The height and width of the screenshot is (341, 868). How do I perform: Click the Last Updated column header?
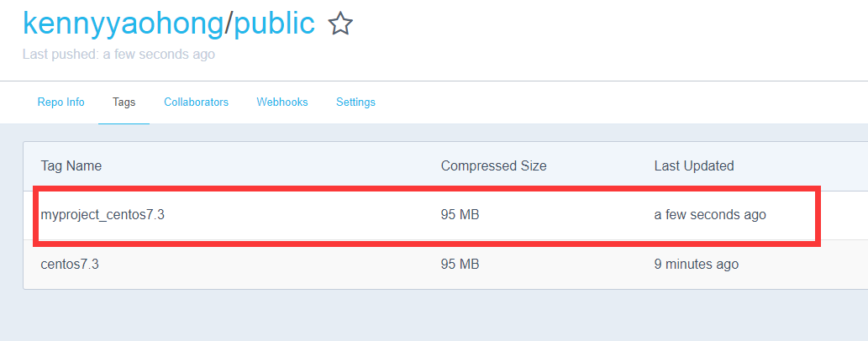tap(693, 165)
